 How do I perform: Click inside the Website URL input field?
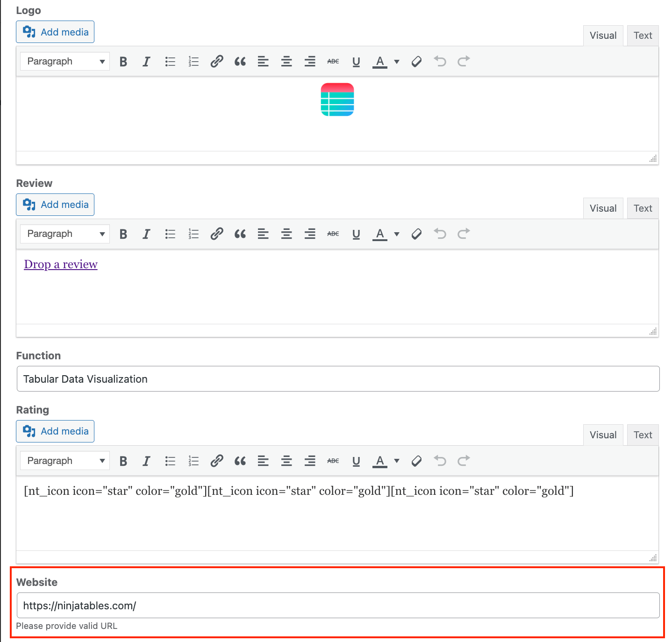[x=336, y=605]
